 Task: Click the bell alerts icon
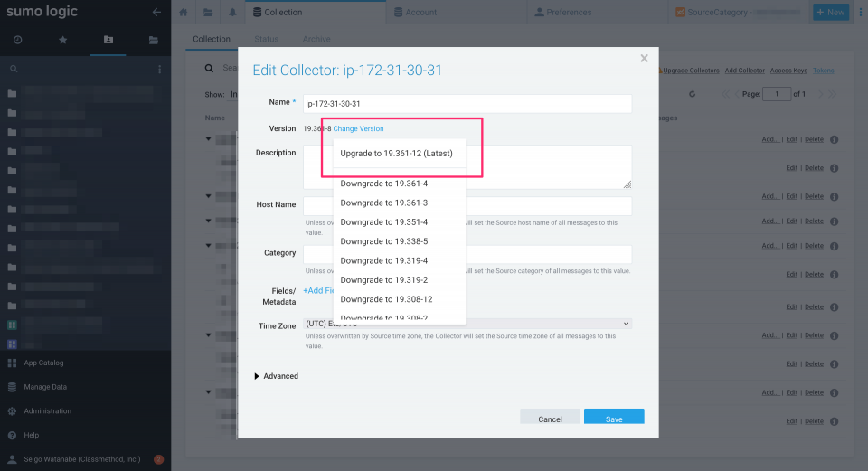(x=232, y=13)
